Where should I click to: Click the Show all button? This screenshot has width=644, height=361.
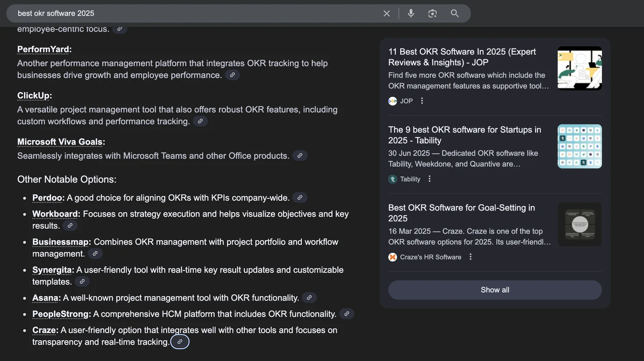tap(495, 290)
